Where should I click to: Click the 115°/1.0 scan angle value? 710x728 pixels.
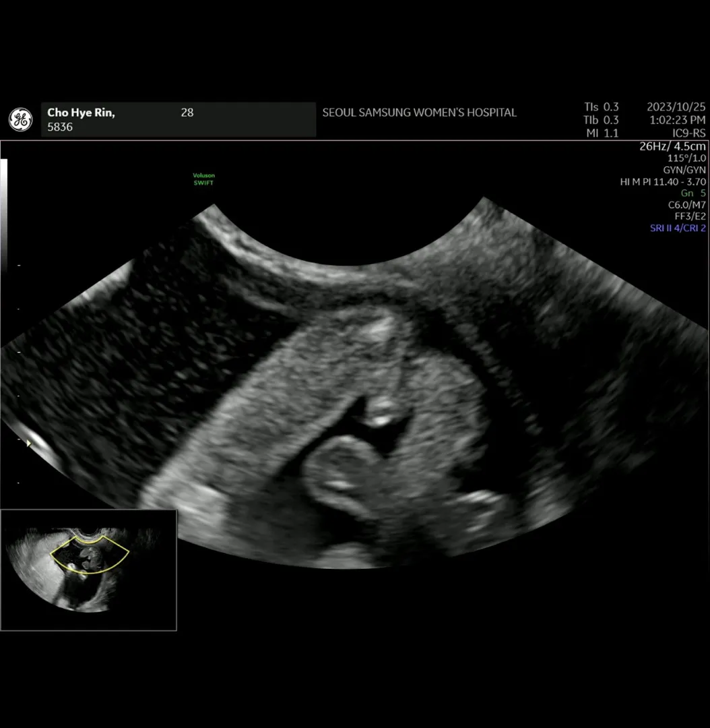(x=687, y=158)
